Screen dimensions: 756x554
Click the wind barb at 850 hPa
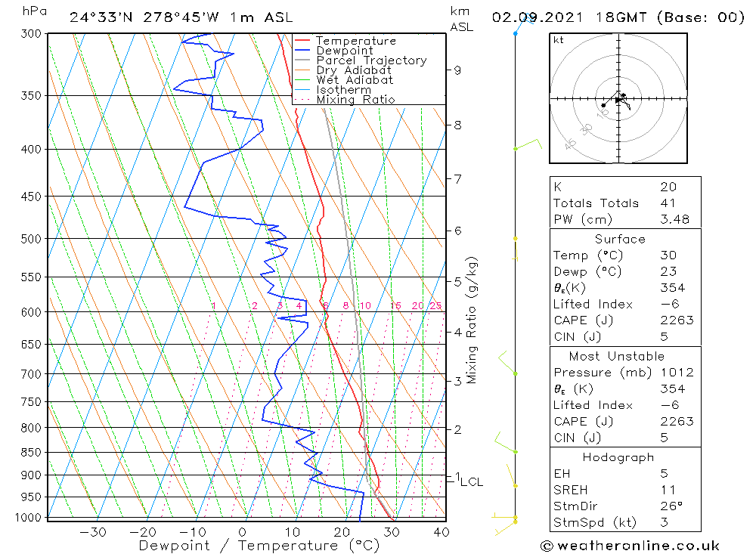(506, 443)
